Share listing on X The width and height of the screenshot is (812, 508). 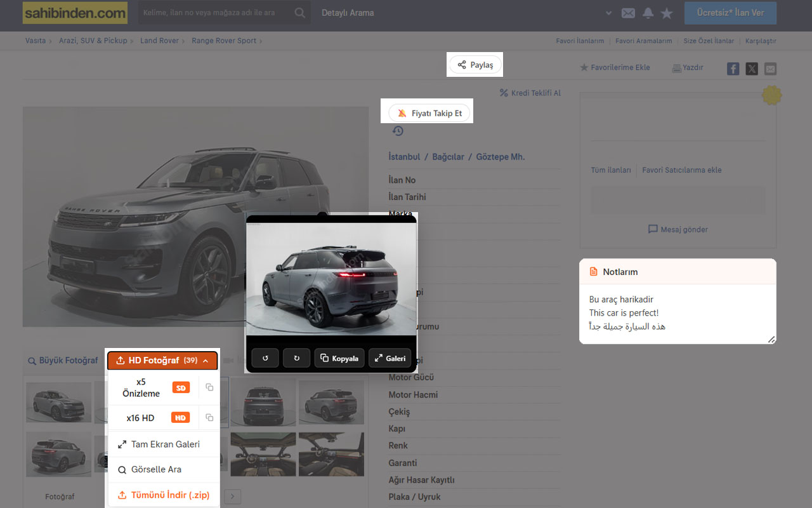click(x=752, y=69)
